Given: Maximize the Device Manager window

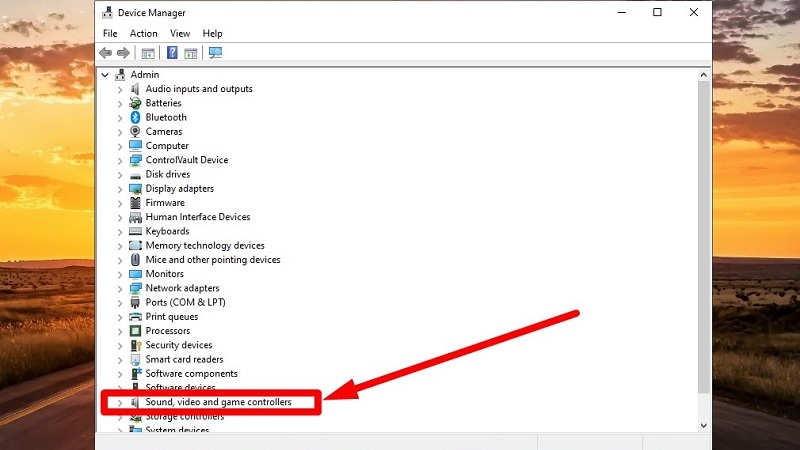Looking at the screenshot, I should click(657, 12).
